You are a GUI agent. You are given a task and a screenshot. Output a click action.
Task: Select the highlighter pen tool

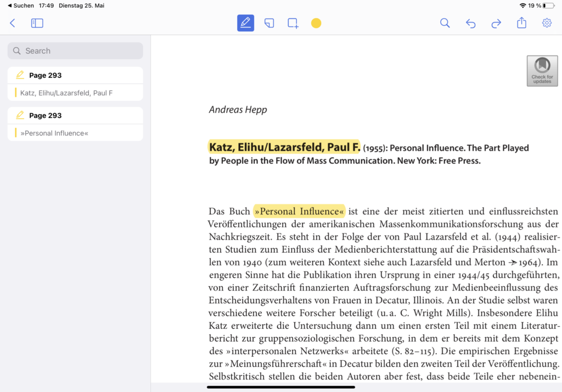coord(245,23)
